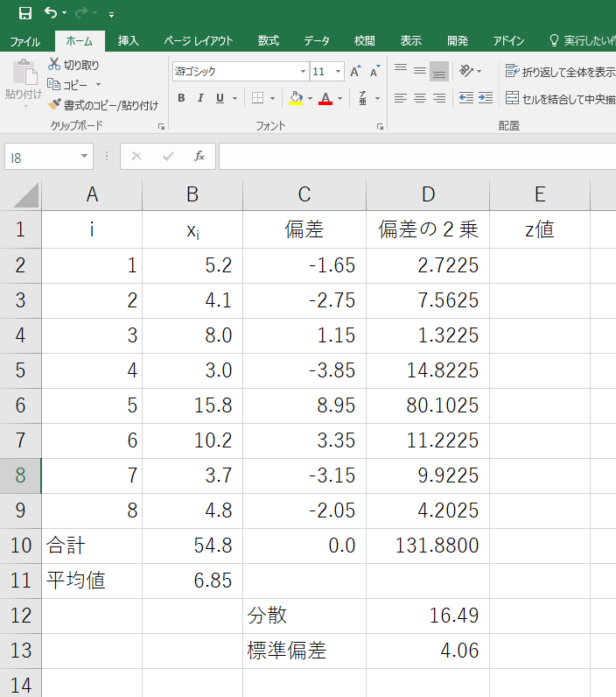This screenshot has height=697, width=616.
Task: Click the formula bar input area
Action: [417, 157]
